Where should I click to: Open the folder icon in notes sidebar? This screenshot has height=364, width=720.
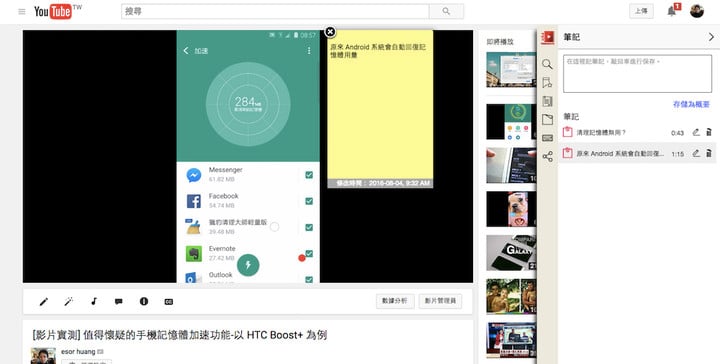coord(547,119)
